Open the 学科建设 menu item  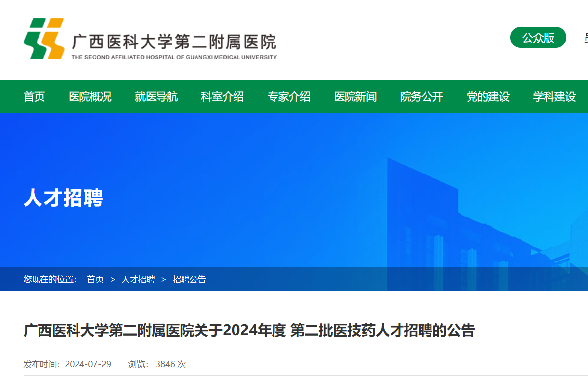[x=554, y=96]
